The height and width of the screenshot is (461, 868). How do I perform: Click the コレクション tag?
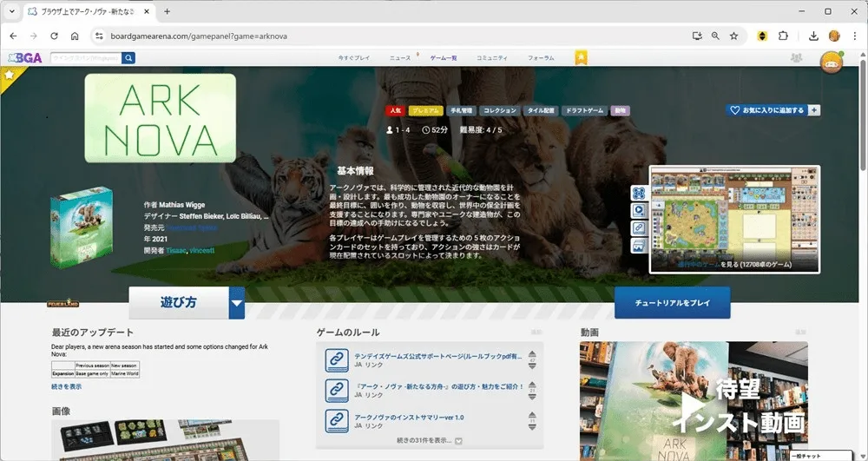(500, 110)
